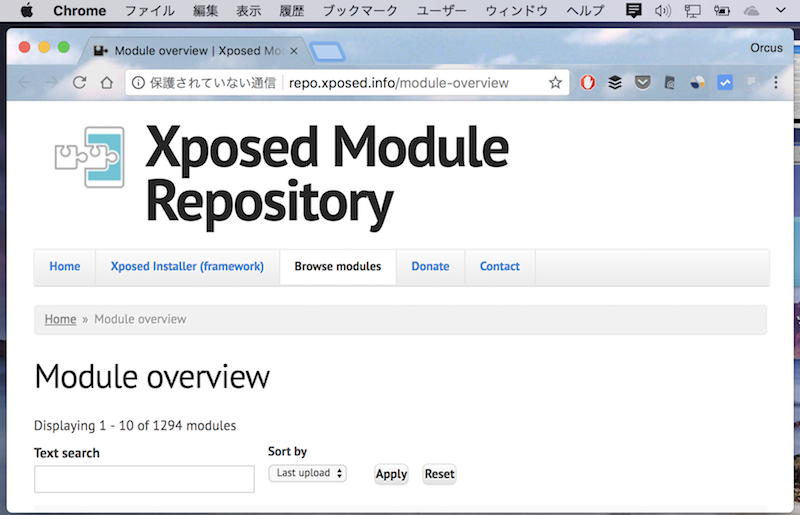Click the Module overview breadcrumb text
Screen dimensions: 800x515
[140, 319]
